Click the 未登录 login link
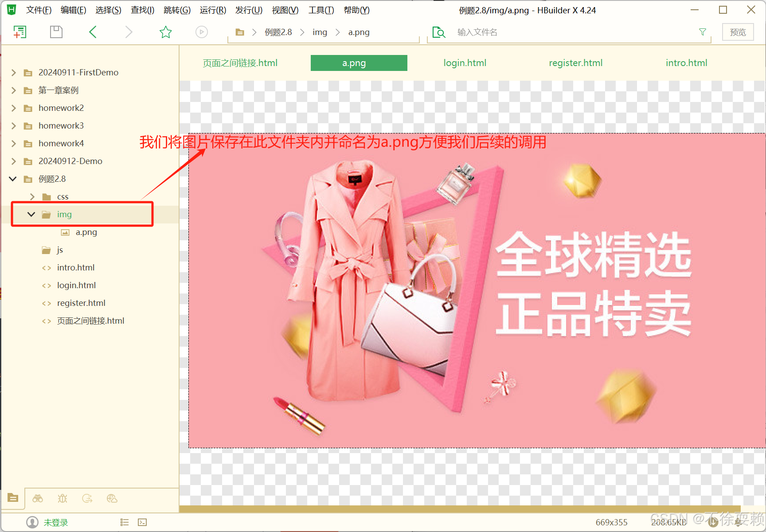The width and height of the screenshot is (766, 532). (56, 522)
